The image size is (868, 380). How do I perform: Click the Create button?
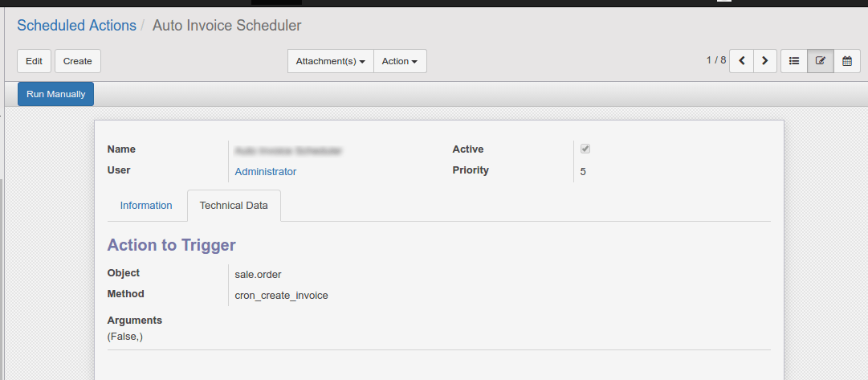(78, 61)
